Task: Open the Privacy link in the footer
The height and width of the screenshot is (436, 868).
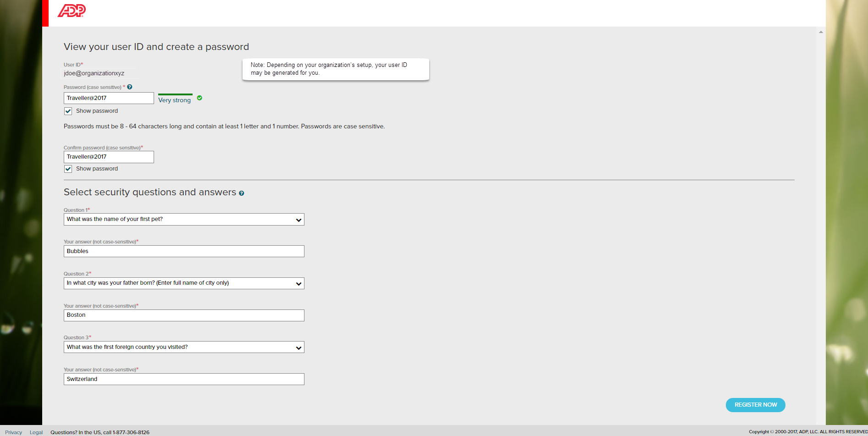Action: click(13, 432)
